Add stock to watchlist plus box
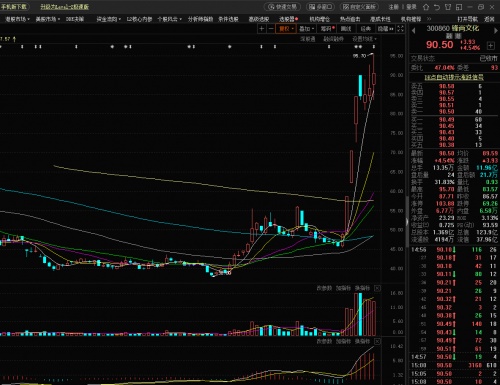The image size is (500, 385). (x=490, y=45)
